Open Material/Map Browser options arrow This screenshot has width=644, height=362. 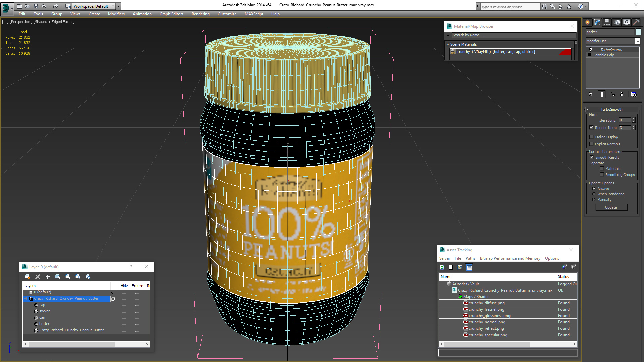448,35
